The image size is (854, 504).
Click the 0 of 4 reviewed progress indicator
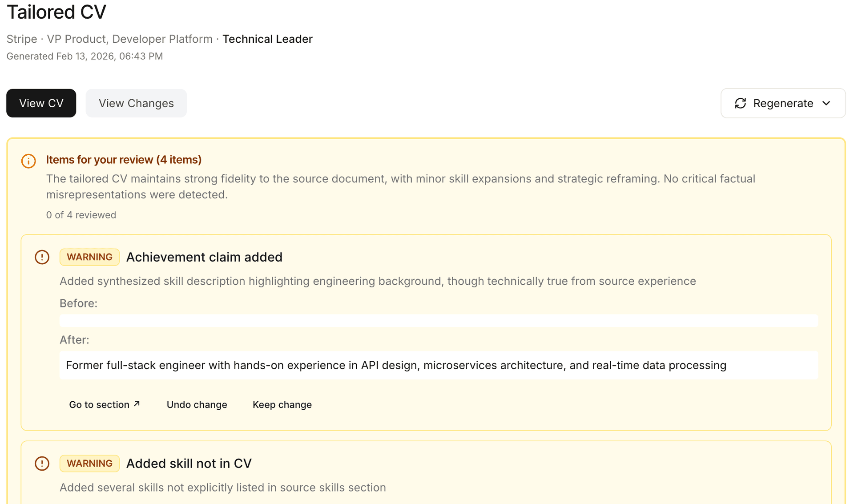pyautogui.click(x=81, y=214)
